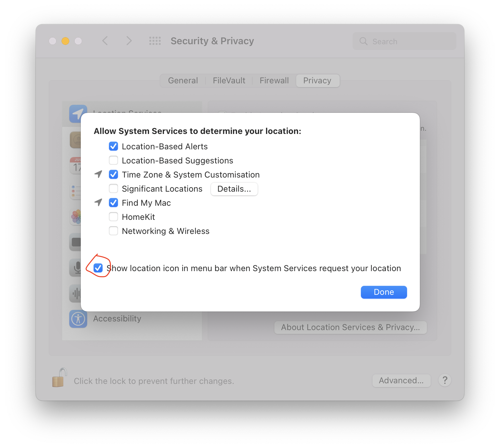The image size is (500, 448).
Task: Select the Speech Recognition waveform icon
Action: (75, 293)
